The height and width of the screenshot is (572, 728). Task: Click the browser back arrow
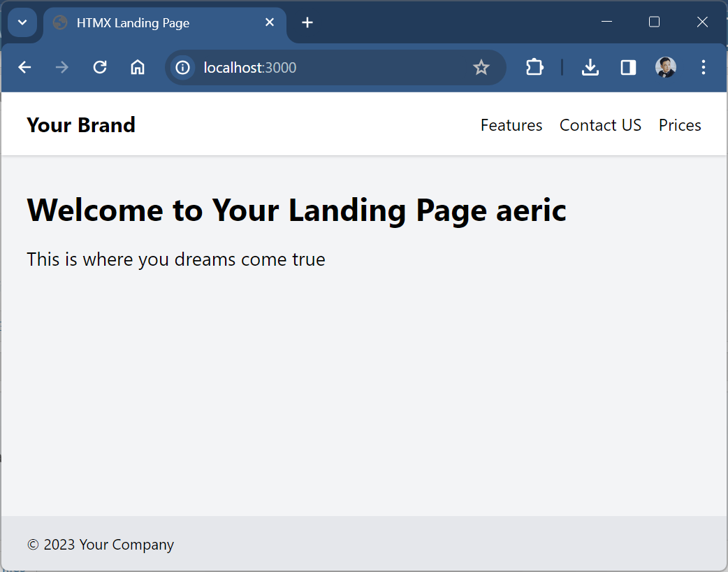point(24,67)
